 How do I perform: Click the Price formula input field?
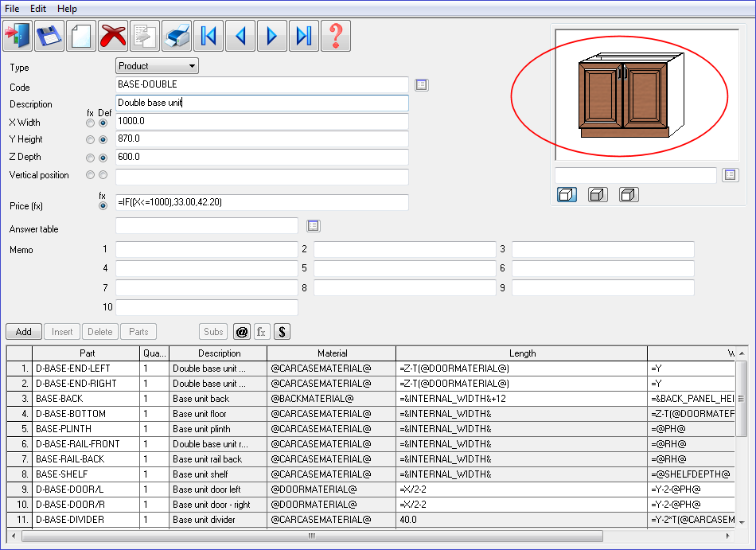point(262,202)
